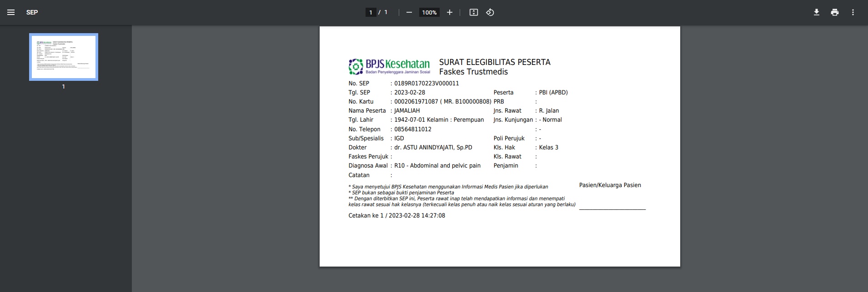Click the SEP document title
Screen dimensions: 868x292
(32, 12)
